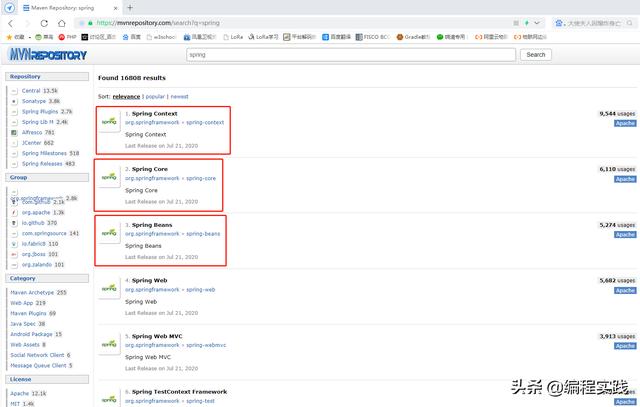Sort results by newest
Viewport: 640px width, 407px height.
[179, 97]
